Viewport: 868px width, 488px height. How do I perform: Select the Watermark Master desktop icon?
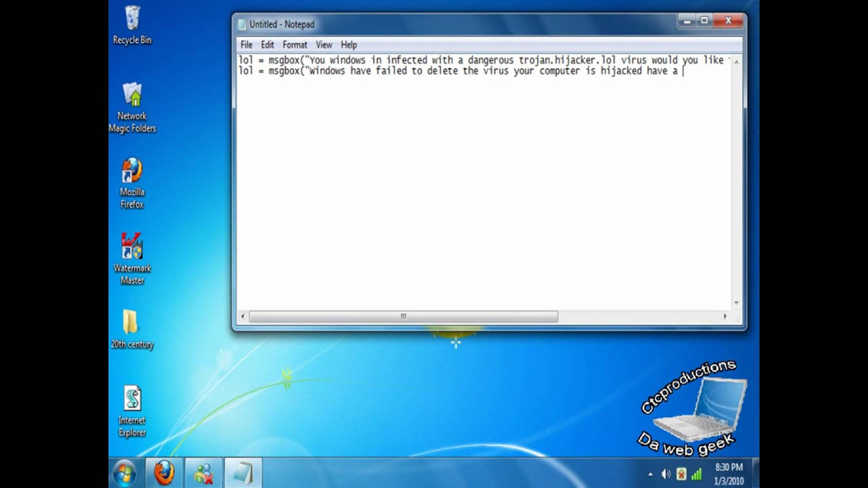(132, 259)
